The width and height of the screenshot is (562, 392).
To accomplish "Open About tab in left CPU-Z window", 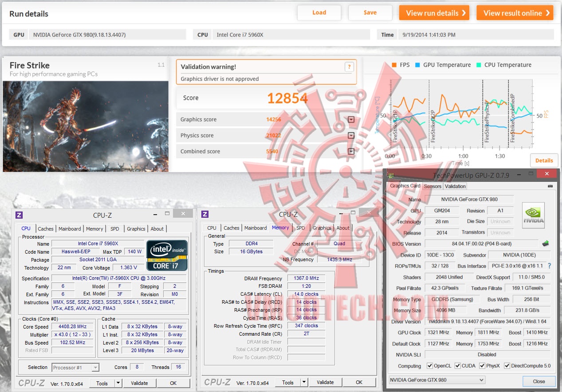I will (157, 229).
